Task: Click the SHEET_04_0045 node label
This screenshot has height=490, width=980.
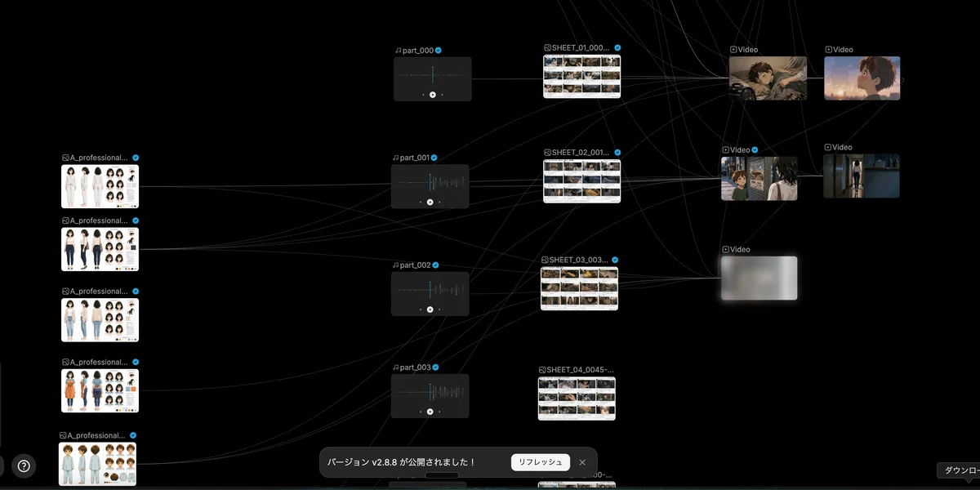Action: (x=581, y=370)
